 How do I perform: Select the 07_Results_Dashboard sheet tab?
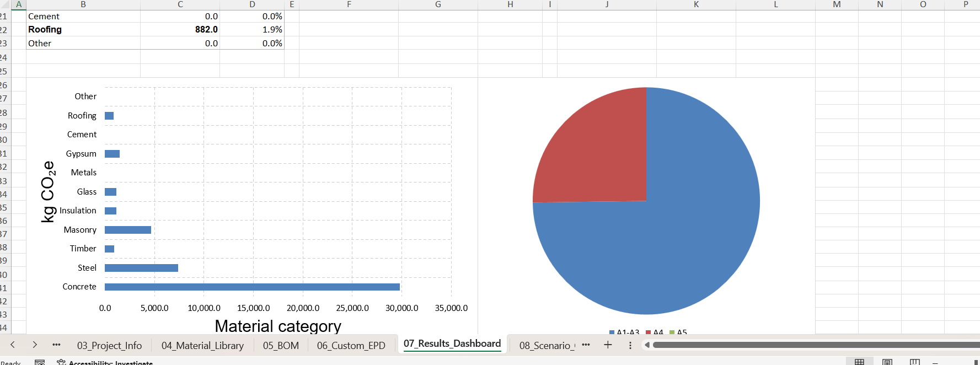click(x=452, y=343)
